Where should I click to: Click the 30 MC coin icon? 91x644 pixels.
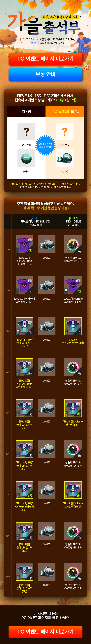[x=26, y=158]
